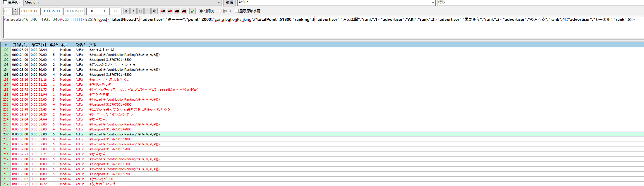
Task: Select line 210 '/uadpoint 315767801 52800'
Action: click(x=322, y=149)
